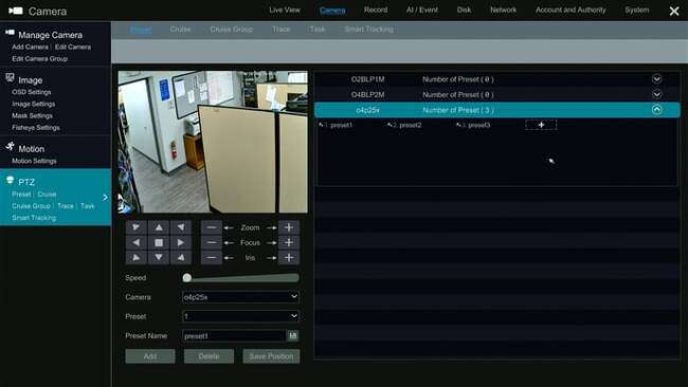688x387 pixels.
Task: Zoom in with the Zoom plus button
Action: 289,227
